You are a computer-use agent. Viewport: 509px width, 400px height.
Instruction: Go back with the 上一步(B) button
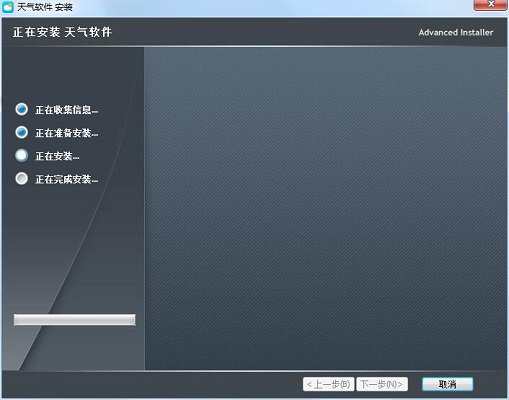[x=328, y=384]
